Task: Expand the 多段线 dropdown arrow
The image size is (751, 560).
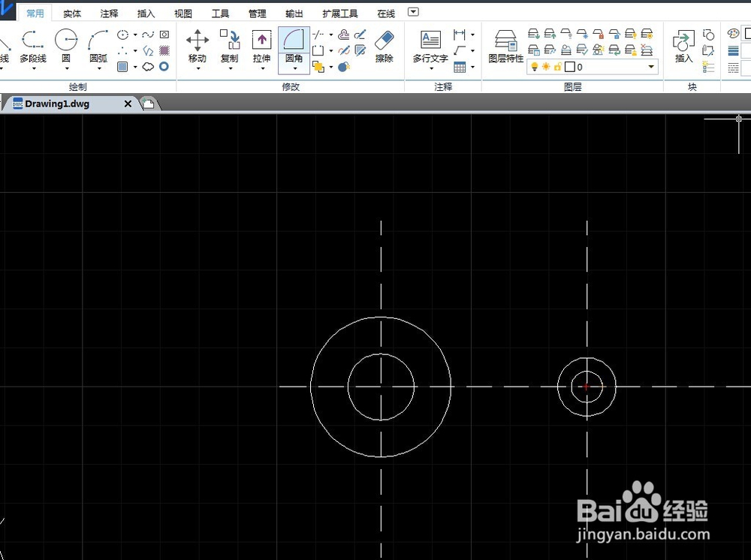Action: 34,69
